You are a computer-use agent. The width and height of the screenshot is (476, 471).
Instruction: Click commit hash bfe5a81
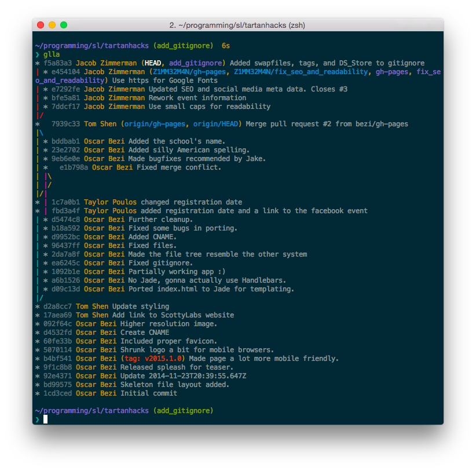click(66, 98)
